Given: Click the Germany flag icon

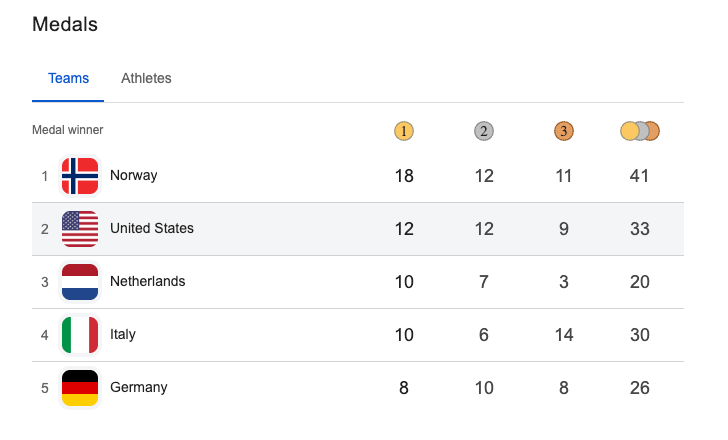Looking at the screenshot, I should [x=80, y=388].
